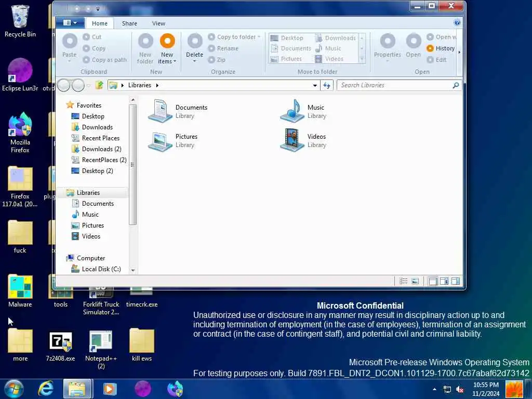Select Desktop under Favorites

[88, 116]
